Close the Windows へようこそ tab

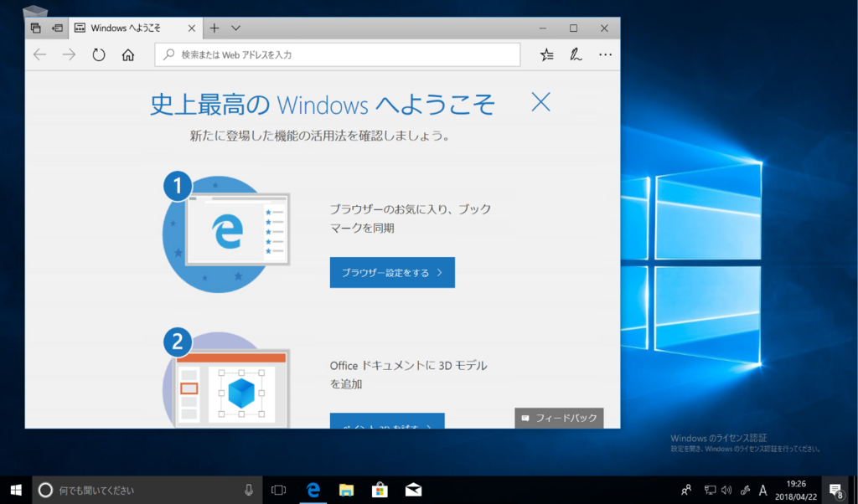tap(192, 28)
